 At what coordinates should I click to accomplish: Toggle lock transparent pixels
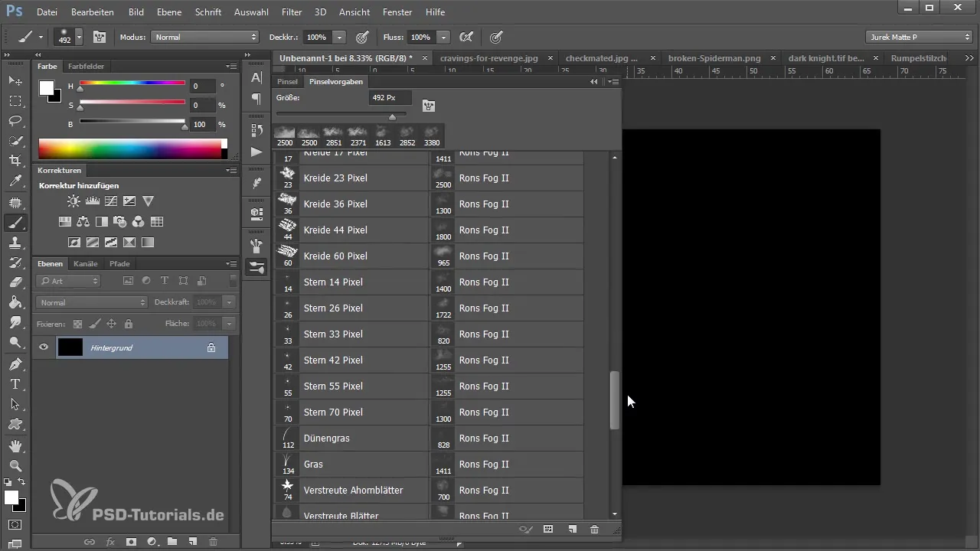tap(77, 324)
